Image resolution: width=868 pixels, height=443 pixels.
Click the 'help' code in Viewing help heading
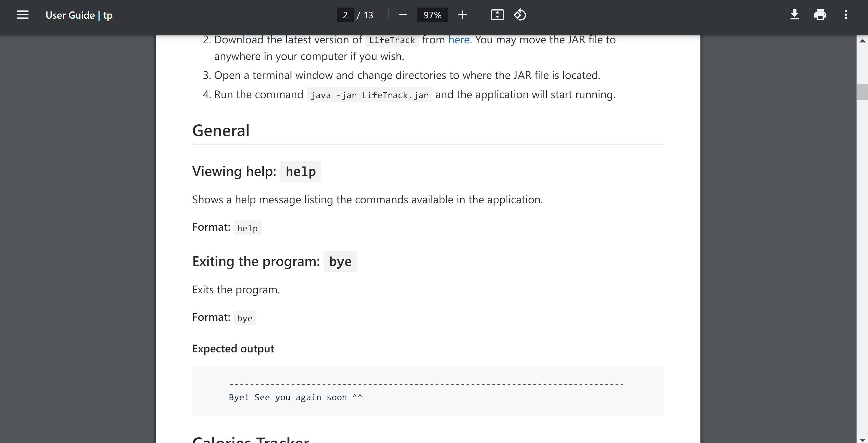300,172
